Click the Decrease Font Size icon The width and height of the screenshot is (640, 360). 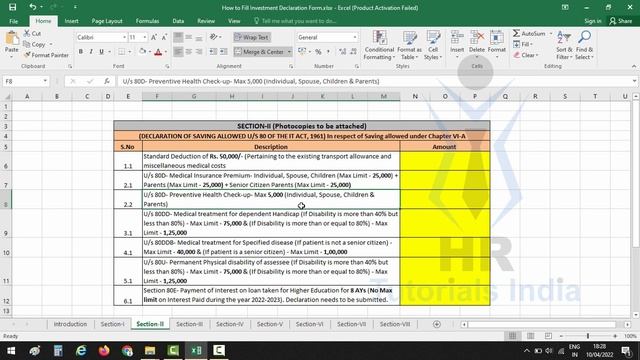164,37
